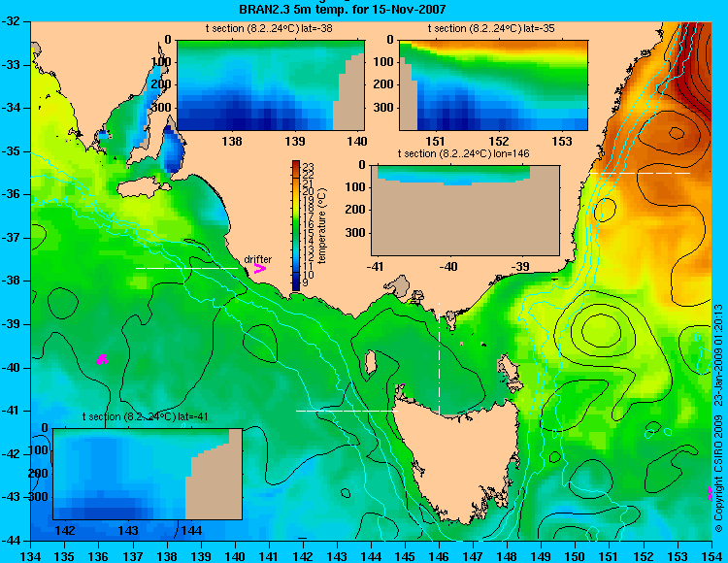Viewport: 728px width, 563px height.
Task: Click the main map longitude label '154'
Action: pyautogui.click(x=711, y=556)
